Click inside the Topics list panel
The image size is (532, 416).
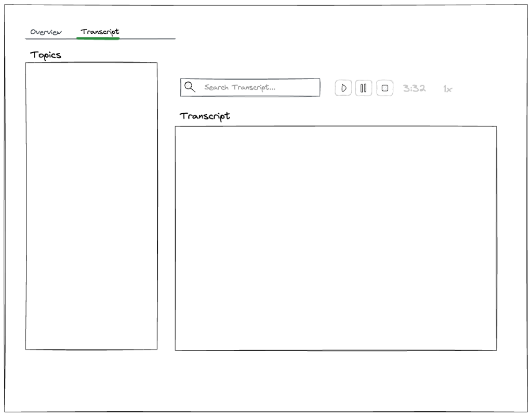(91, 206)
